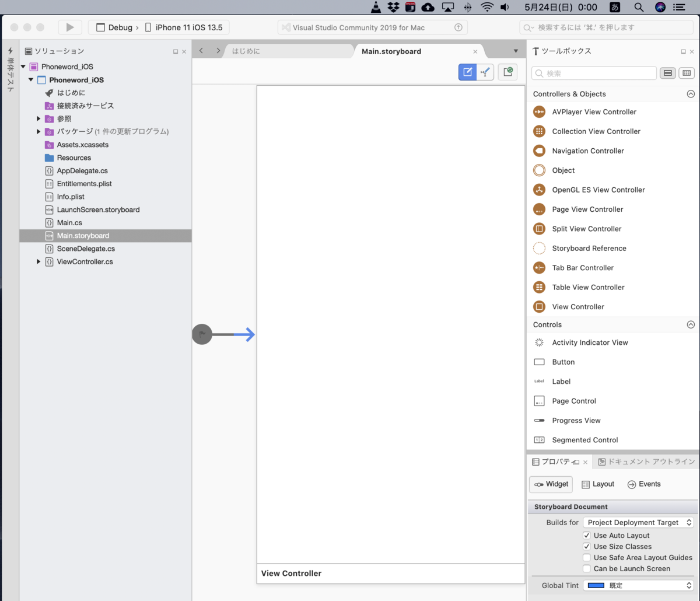
Task: Open the Dropbox menu bar icon
Action: pyautogui.click(x=394, y=7)
